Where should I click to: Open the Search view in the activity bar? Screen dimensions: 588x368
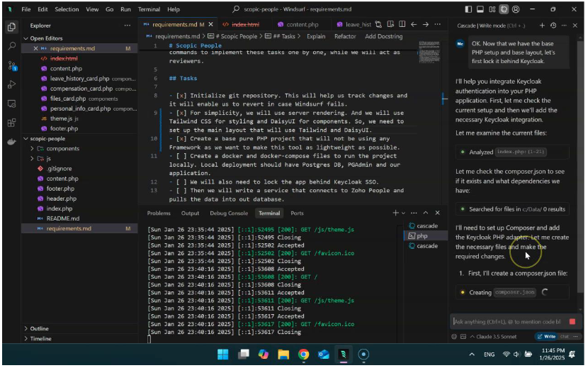click(x=11, y=46)
